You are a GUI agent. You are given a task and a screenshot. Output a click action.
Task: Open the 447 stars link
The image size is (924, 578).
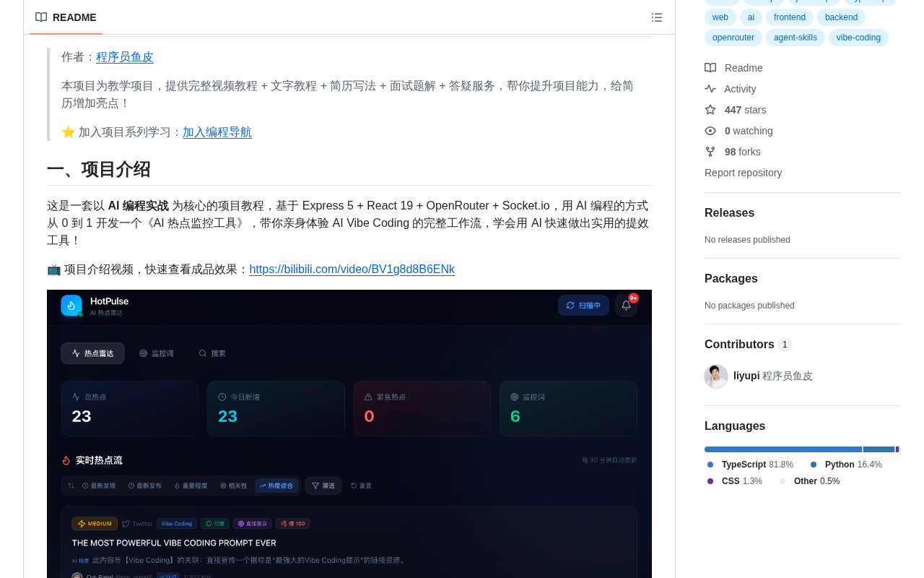tap(746, 110)
